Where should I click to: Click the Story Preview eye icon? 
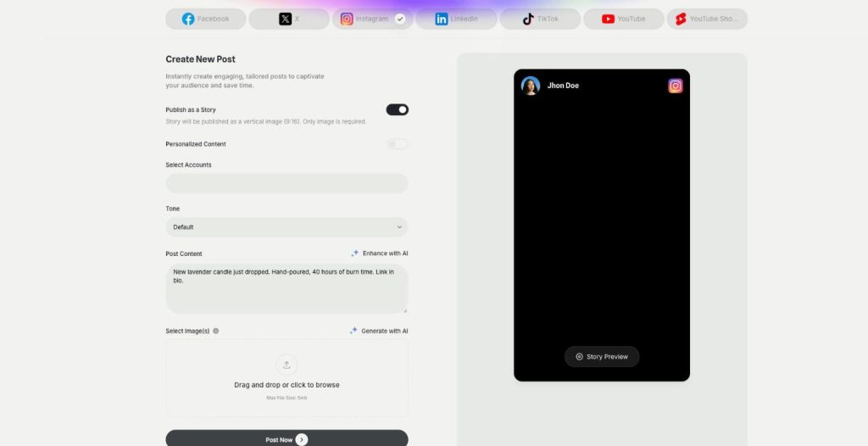579,357
